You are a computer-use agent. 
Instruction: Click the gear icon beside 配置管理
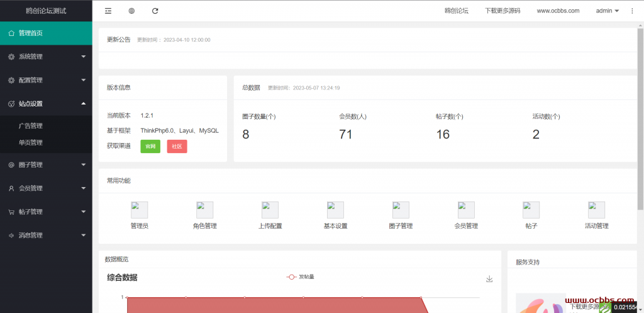point(11,80)
